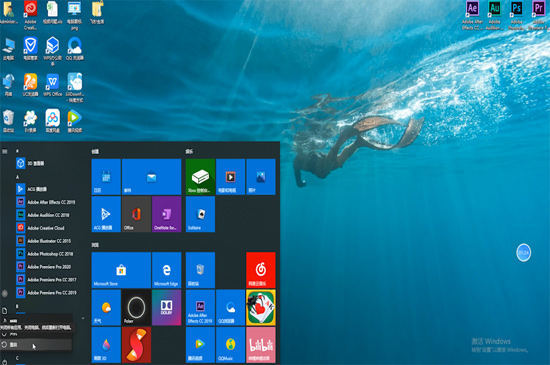Expand the Start menu hamburger button

point(5,151)
